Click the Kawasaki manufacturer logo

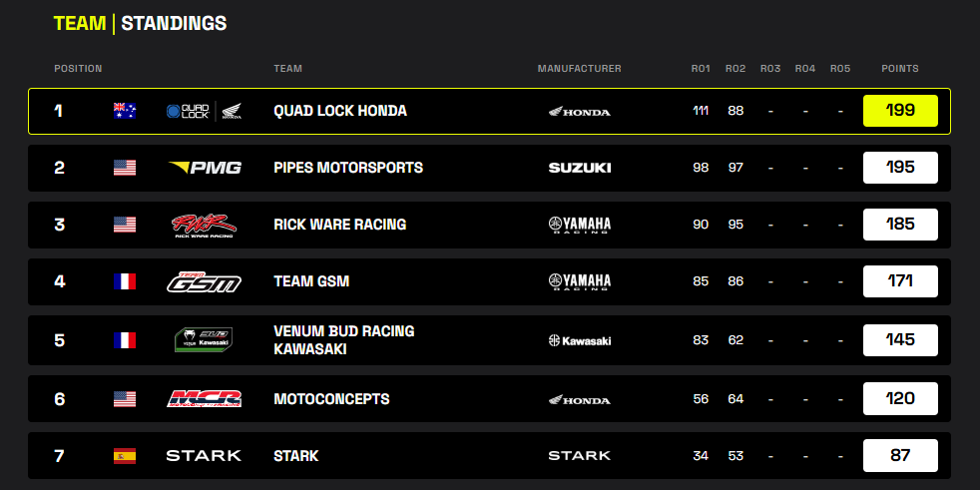tap(580, 340)
